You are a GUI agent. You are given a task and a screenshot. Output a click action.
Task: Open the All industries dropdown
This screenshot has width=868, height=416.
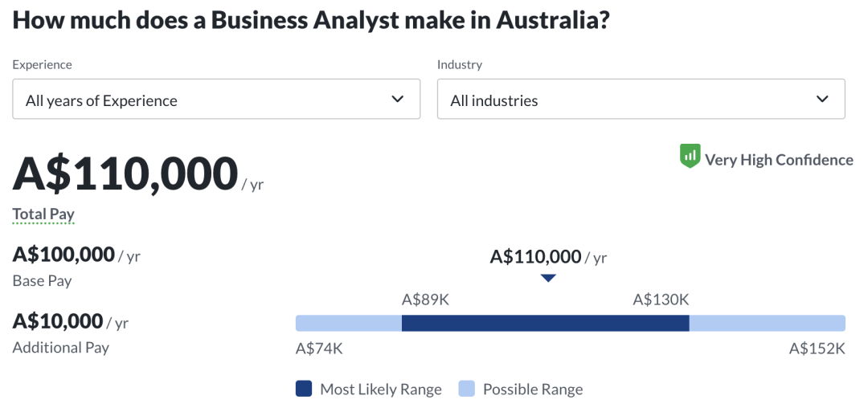pyautogui.click(x=640, y=100)
